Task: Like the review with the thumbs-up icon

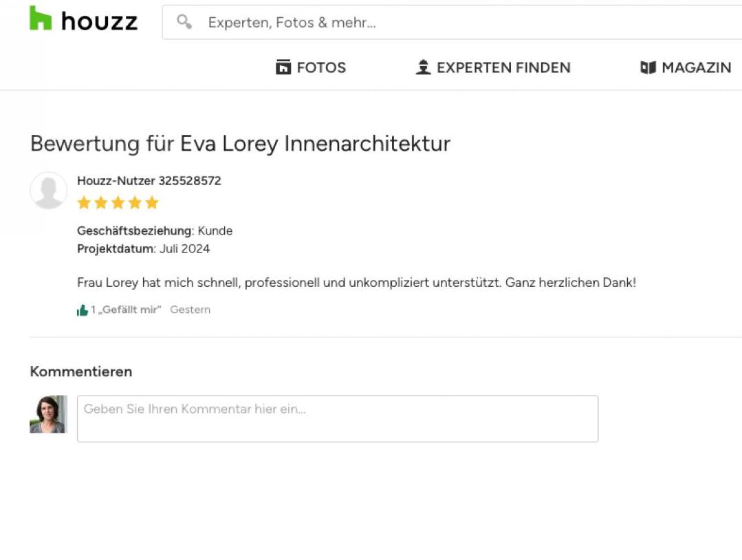Action: click(x=83, y=310)
